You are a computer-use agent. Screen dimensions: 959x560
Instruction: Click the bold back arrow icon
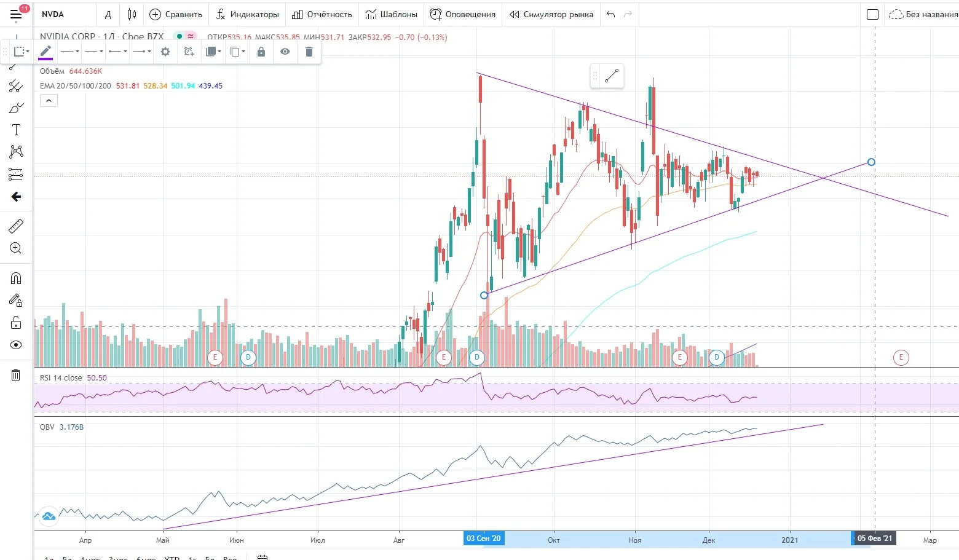coord(16,197)
